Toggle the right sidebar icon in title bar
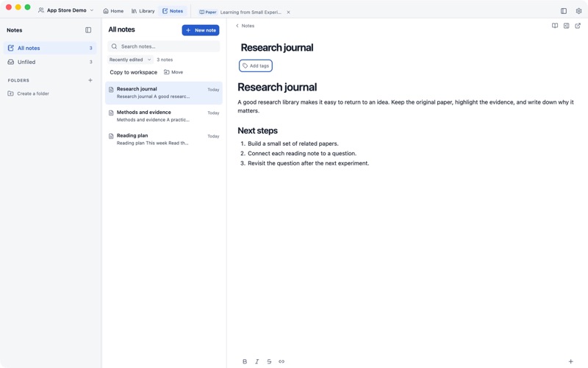The image size is (588, 368). 564,11
